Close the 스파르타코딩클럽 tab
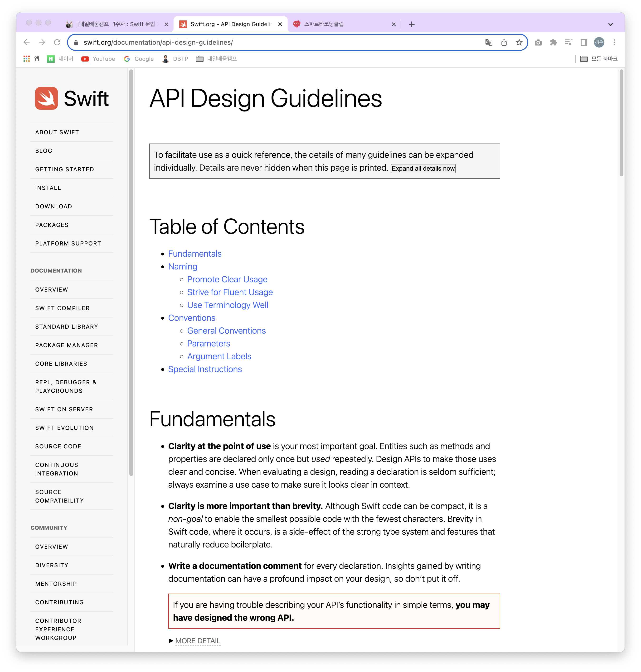641x672 pixels. [394, 24]
